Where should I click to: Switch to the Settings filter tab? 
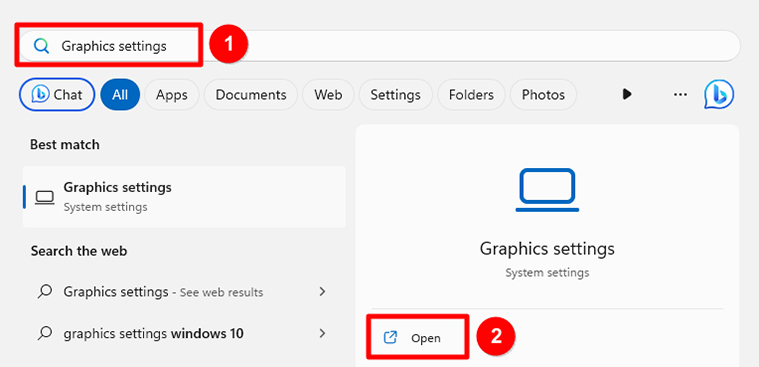point(395,94)
